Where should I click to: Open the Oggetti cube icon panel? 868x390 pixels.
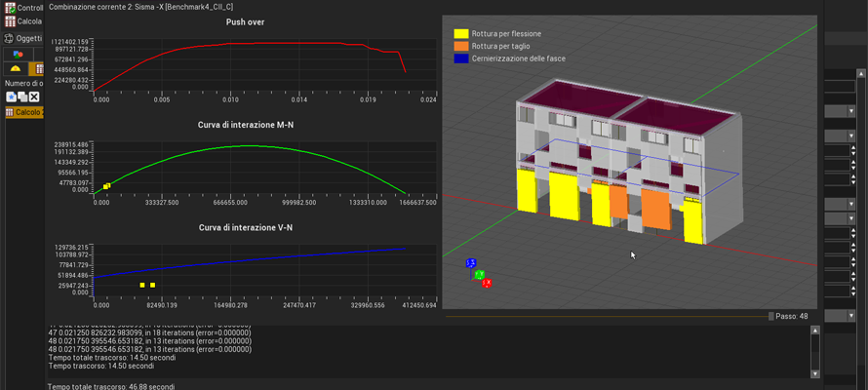point(9,38)
